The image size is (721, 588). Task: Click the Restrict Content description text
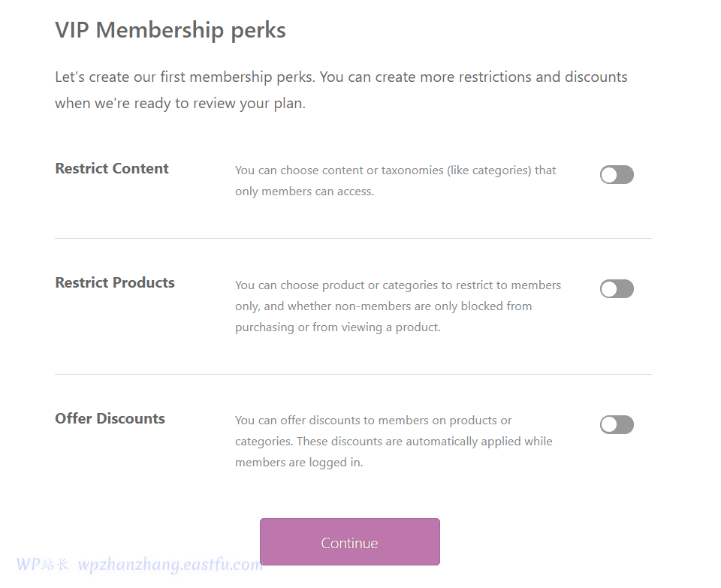395,181
